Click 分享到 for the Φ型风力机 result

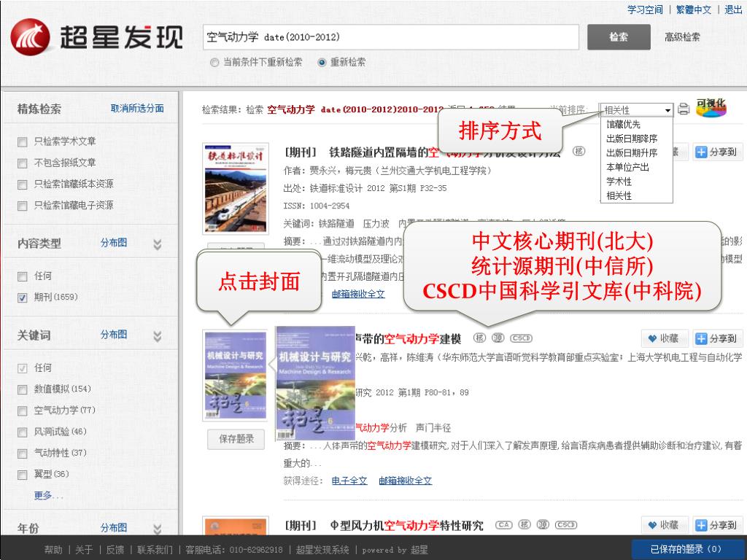click(717, 525)
